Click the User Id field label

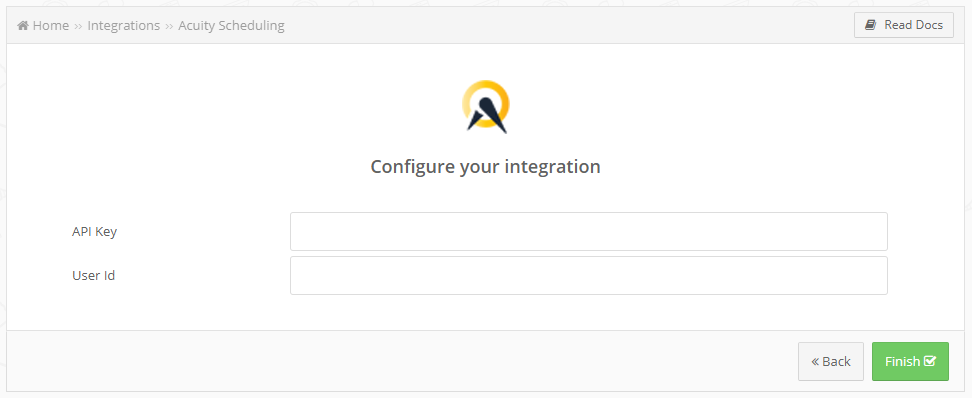(94, 275)
